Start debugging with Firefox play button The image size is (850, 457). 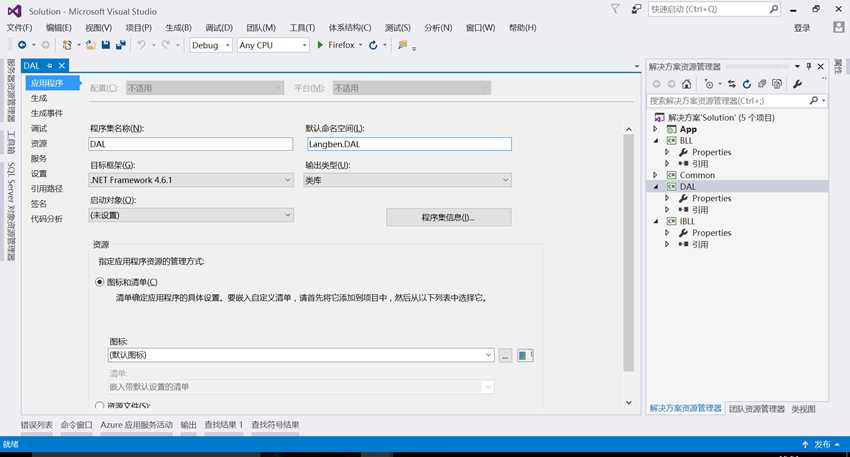click(320, 45)
